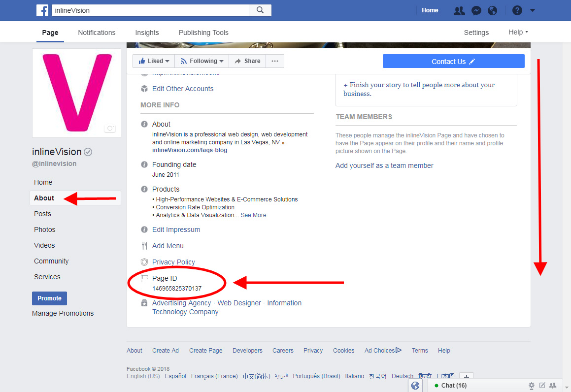Click the camera icon on profile picture
Viewport: 571px width, 392px height.
tap(109, 128)
